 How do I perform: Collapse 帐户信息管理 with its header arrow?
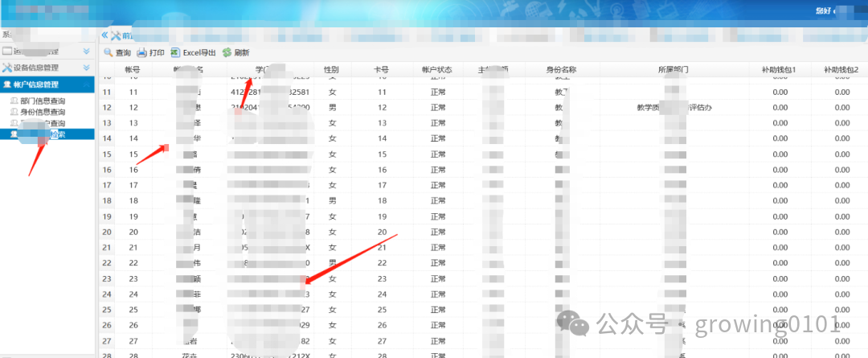86,84
